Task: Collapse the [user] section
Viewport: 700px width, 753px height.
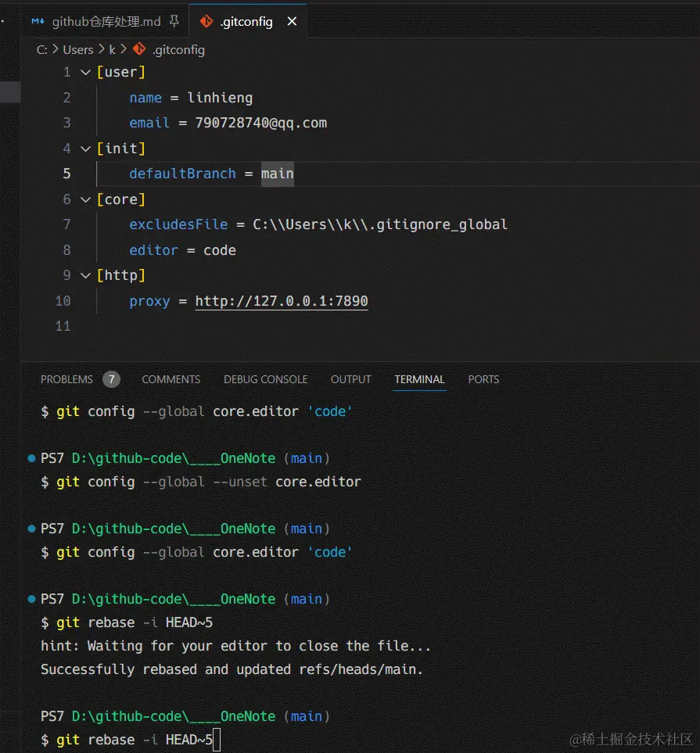Action: (x=85, y=71)
